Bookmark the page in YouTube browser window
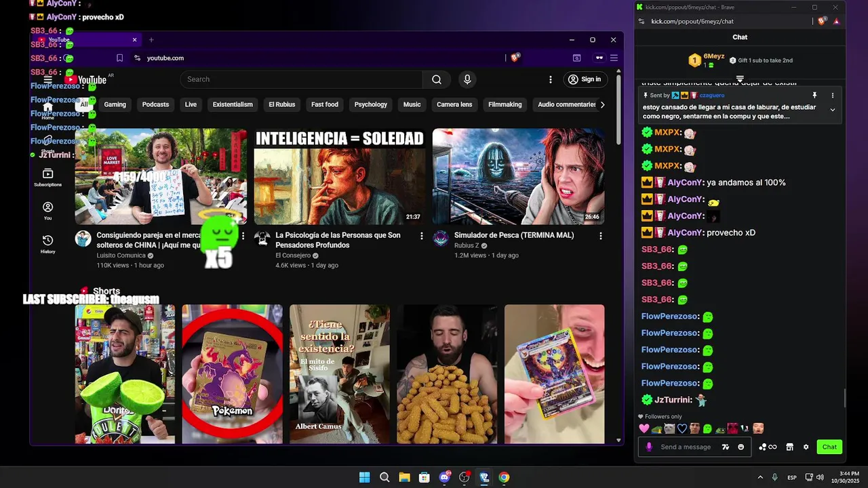 coord(119,58)
